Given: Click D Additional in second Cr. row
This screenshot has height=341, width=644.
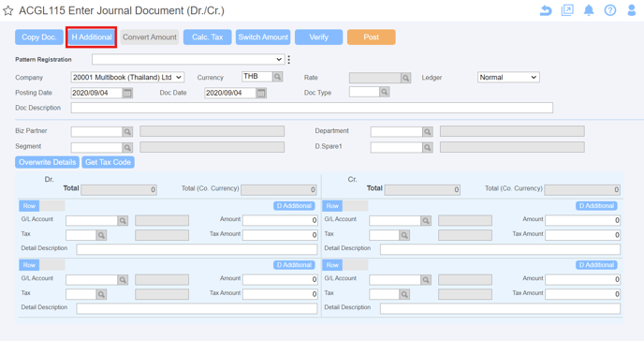Looking at the screenshot, I should pyautogui.click(x=596, y=265).
